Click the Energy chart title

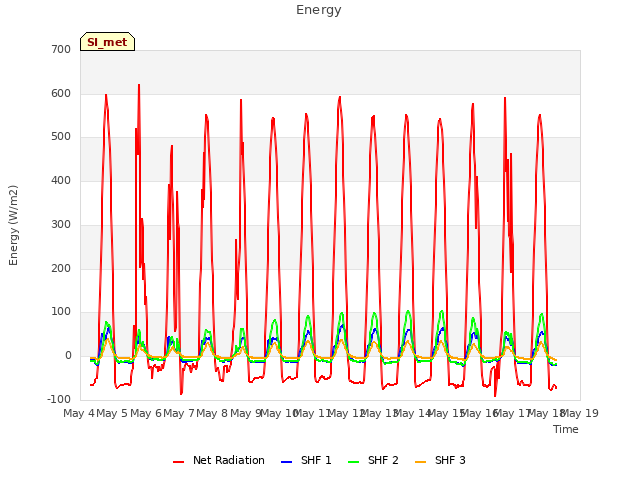click(x=319, y=10)
